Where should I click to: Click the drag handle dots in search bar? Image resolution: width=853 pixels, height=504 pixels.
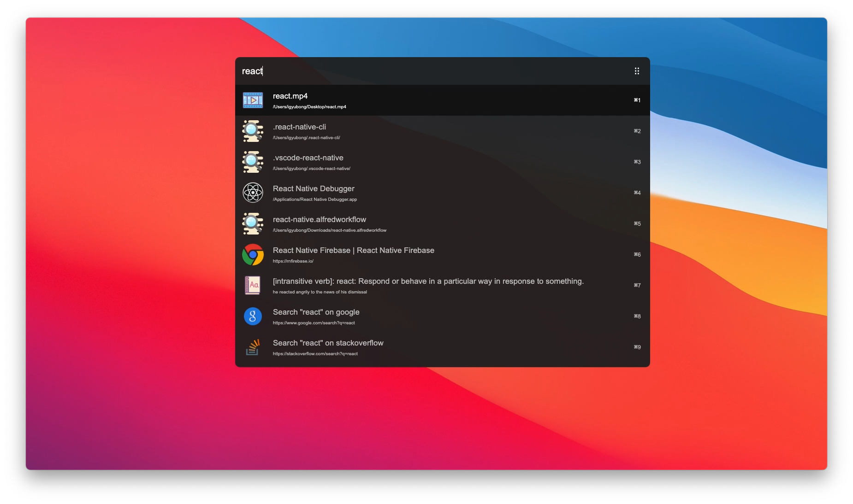637,71
